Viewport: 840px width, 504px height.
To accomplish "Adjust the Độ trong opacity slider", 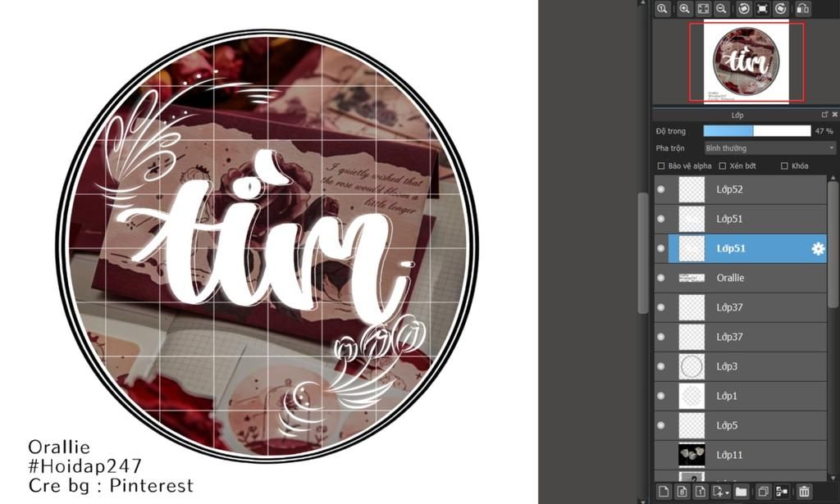I will 757,131.
